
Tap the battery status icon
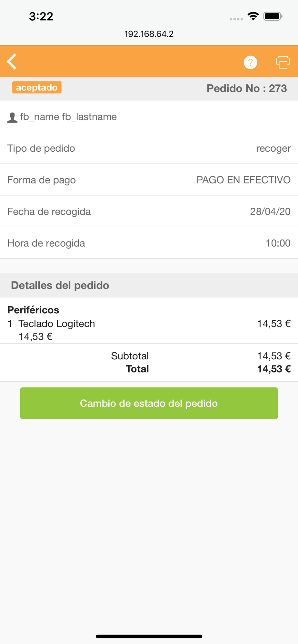point(273,16)
